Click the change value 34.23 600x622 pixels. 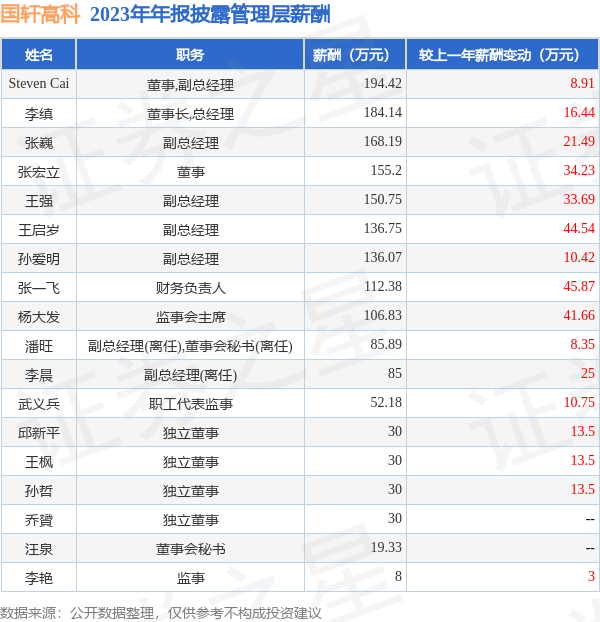(579, 170)
